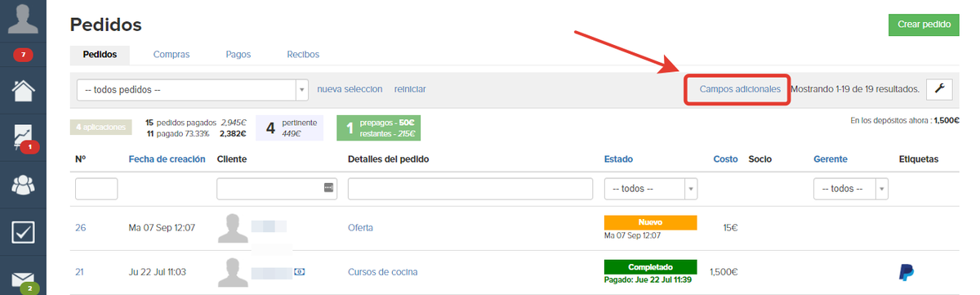Screen dimensions: 980x295
Task: Sort by Gerente column header
Action: 831,159
